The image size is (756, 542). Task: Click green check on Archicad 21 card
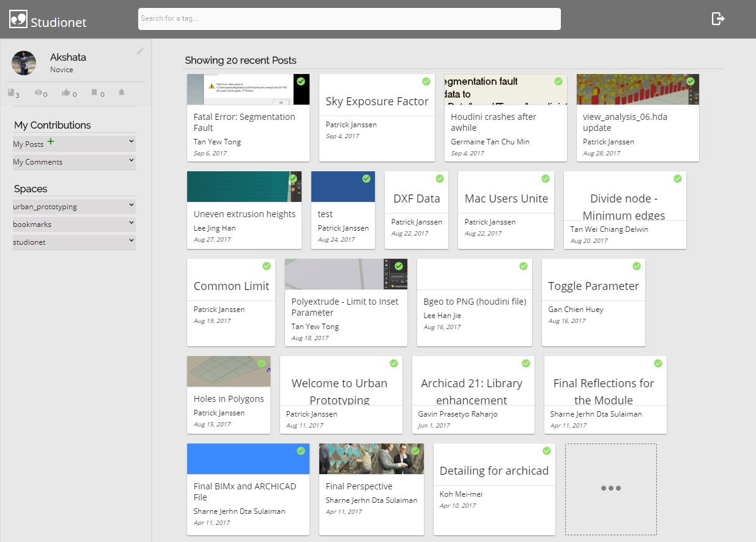(526, 363)
